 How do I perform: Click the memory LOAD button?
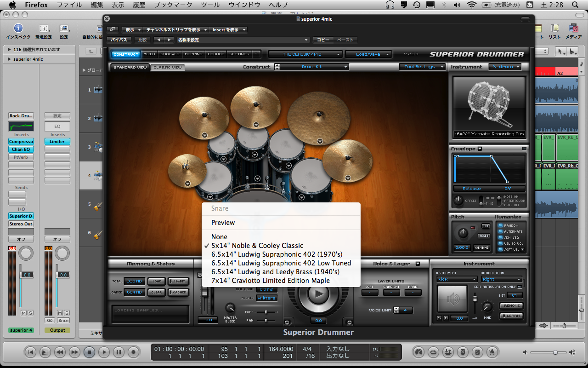coord(157,281)
